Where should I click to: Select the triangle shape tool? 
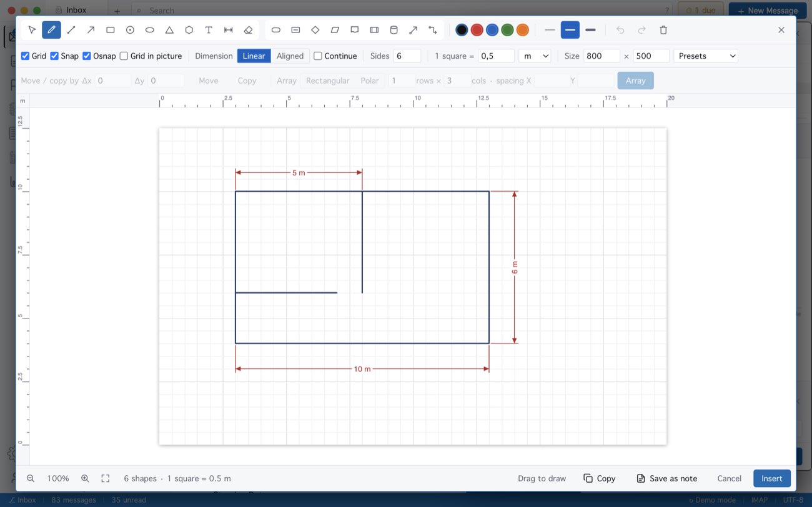click(x=169, y=30)
